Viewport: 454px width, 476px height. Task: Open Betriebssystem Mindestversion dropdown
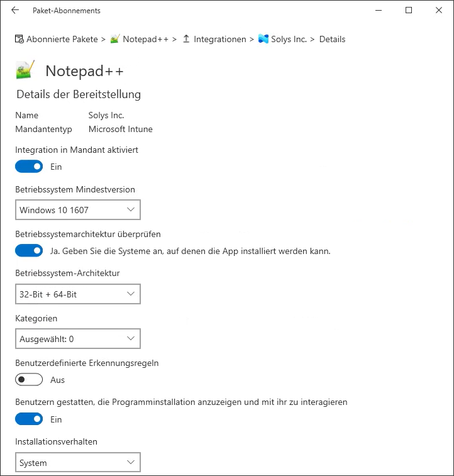coord(77,209)
